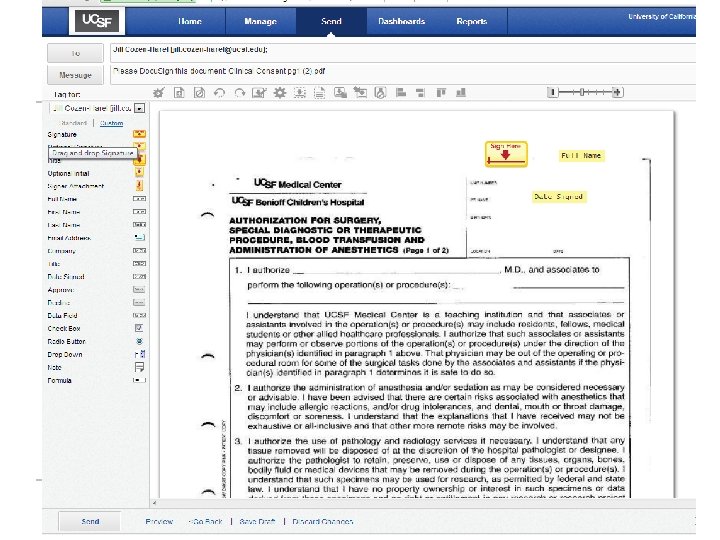Open the Tag for recipient dropdown arrow
Image resolution: width=720 pixels, height=540 pixels.
click(140, 108)
